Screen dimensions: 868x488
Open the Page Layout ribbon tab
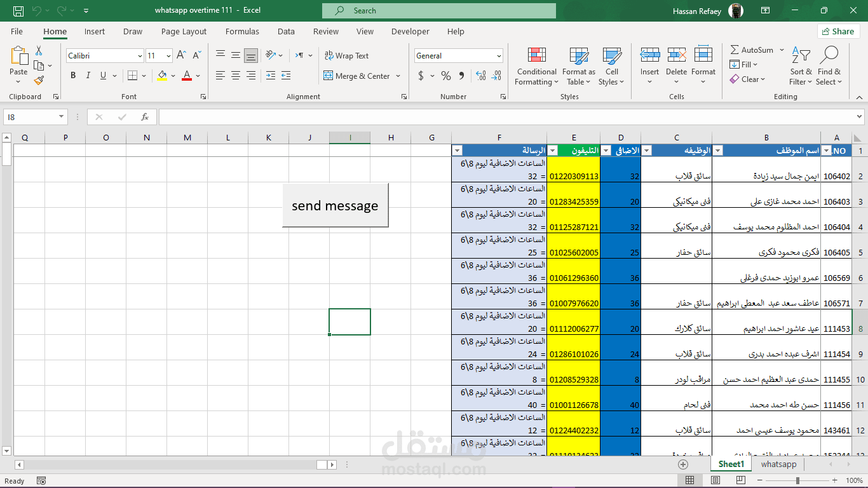(x=184, y=31)
